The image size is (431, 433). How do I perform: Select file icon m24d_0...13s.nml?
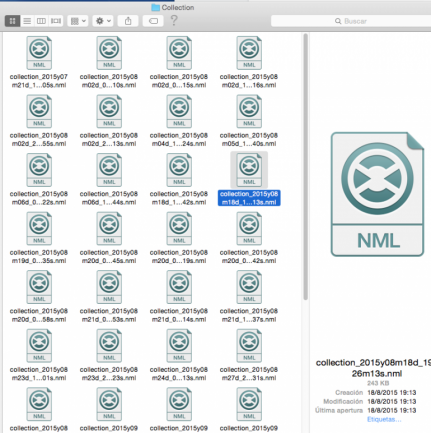[179, 346]
